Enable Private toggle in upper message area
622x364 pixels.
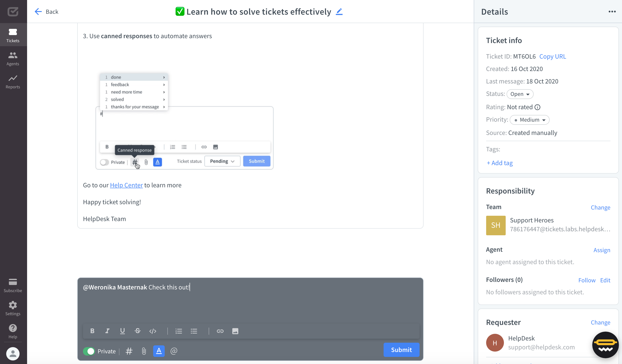tap(104, 161)
